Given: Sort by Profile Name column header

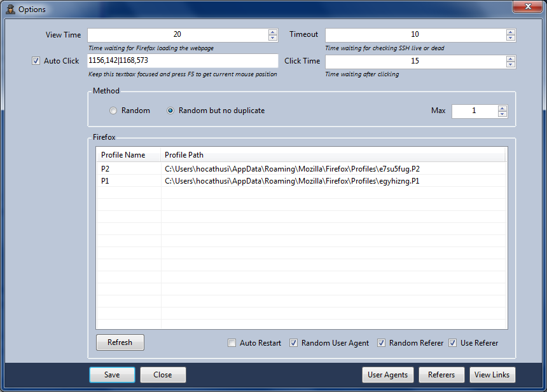Looking at the screenshot, I should coord(128,155).
